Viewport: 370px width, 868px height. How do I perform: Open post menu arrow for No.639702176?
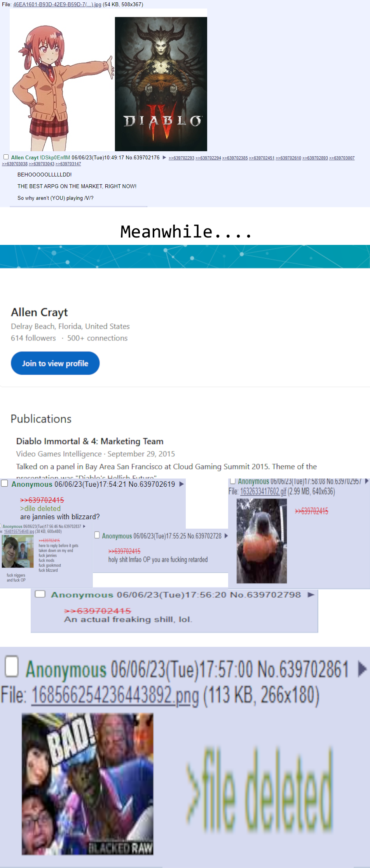coord(164,157)
